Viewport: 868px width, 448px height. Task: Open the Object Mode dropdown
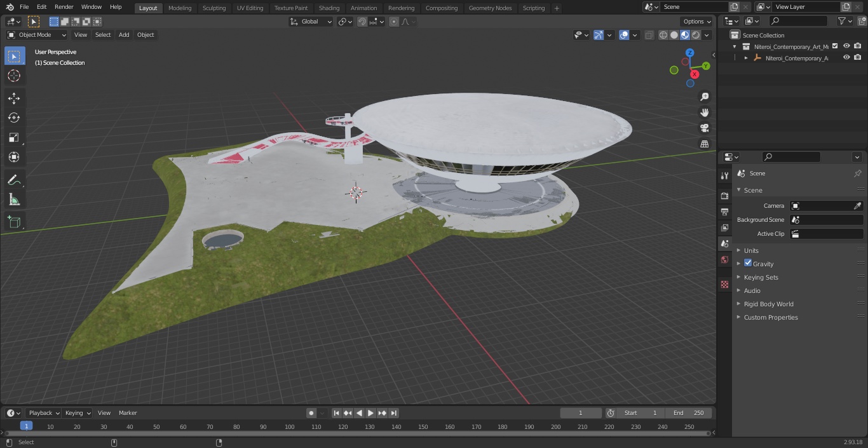[x=37, y=35]
